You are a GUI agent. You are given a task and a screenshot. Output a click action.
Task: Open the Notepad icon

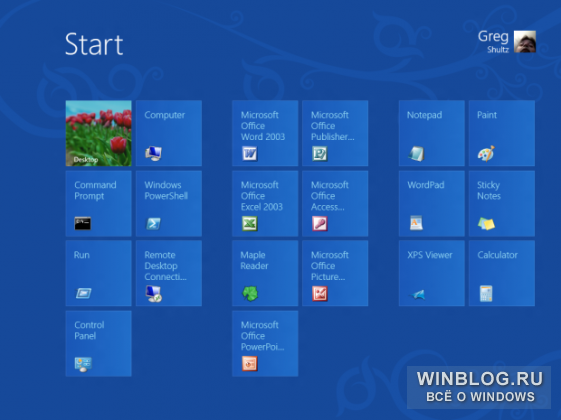[x=416, y=154]
